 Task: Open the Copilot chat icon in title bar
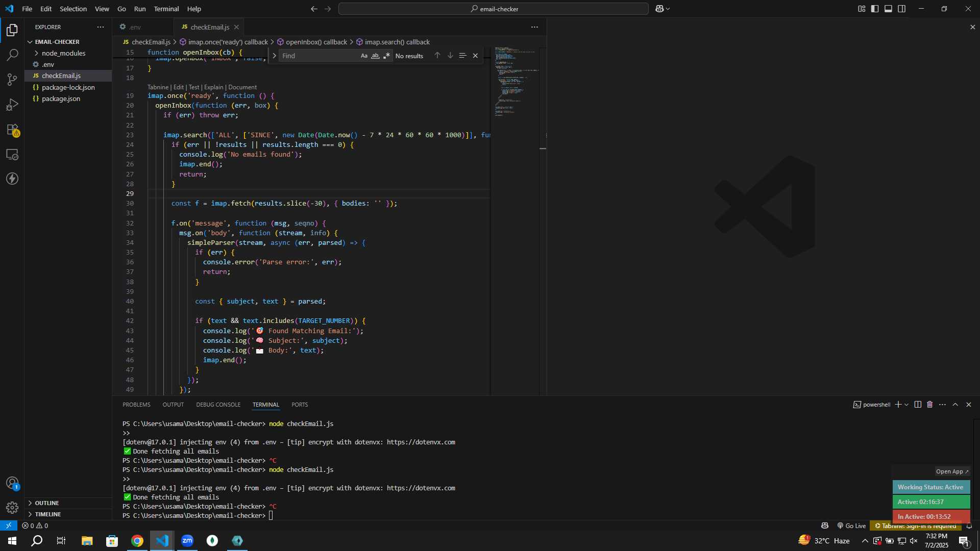tap(659, 9)
